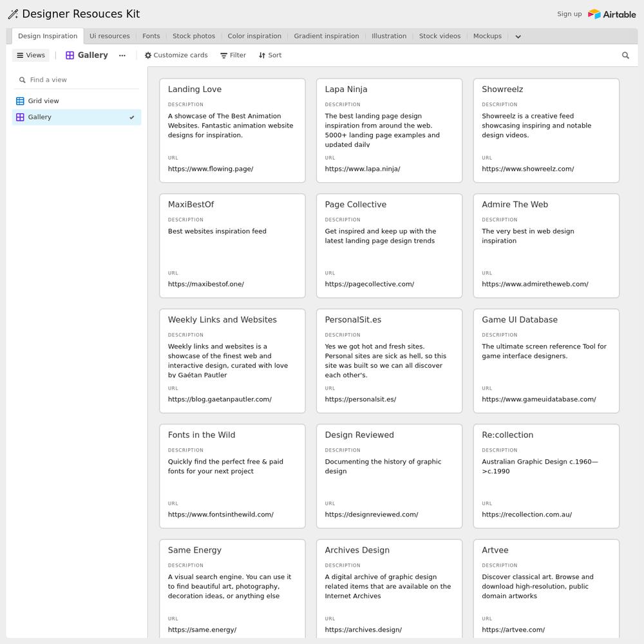Click the https://www.admiretheweb.com/ URL
Viewport: 644px width, 644px height.
coord(535,284)
